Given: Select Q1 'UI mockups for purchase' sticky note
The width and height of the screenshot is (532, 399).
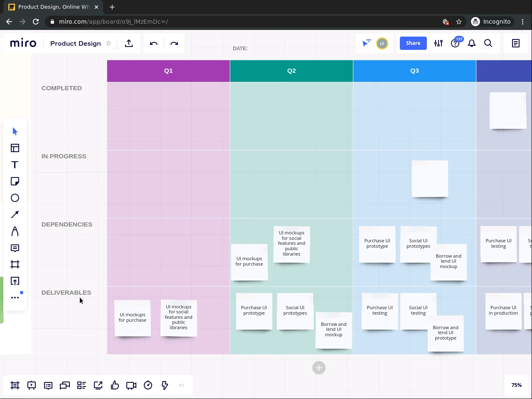Looking at the screenshot, I should [x=133, y=318].
